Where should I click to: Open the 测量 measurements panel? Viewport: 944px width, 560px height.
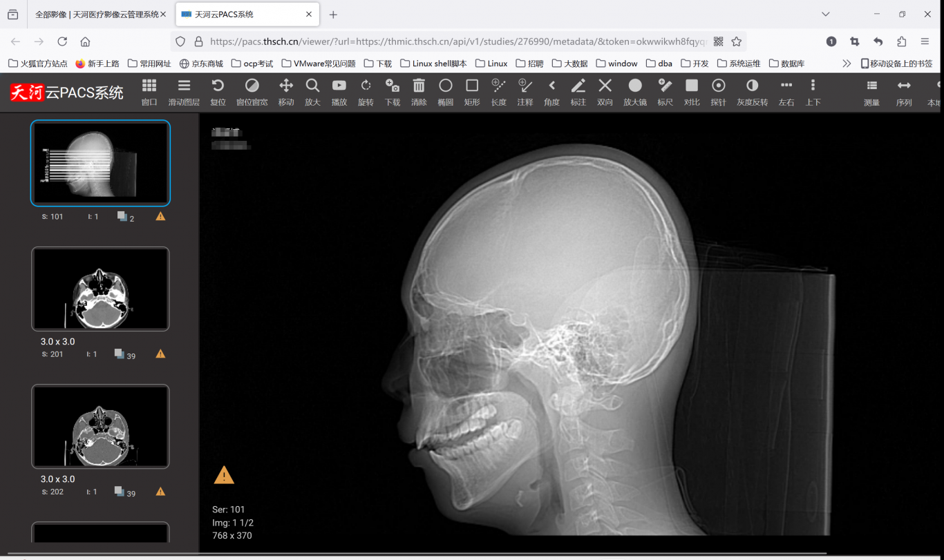(872, 92)
